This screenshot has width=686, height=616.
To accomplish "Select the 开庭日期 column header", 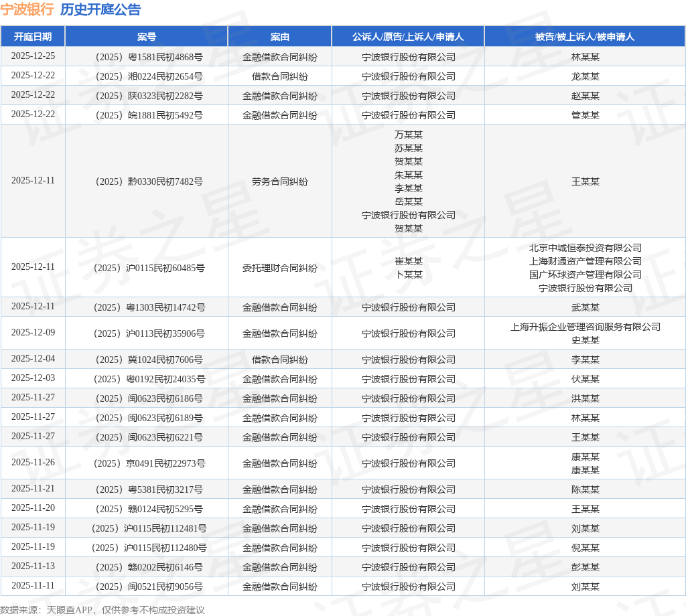I will pyautogui.click(x=33, y=37).
